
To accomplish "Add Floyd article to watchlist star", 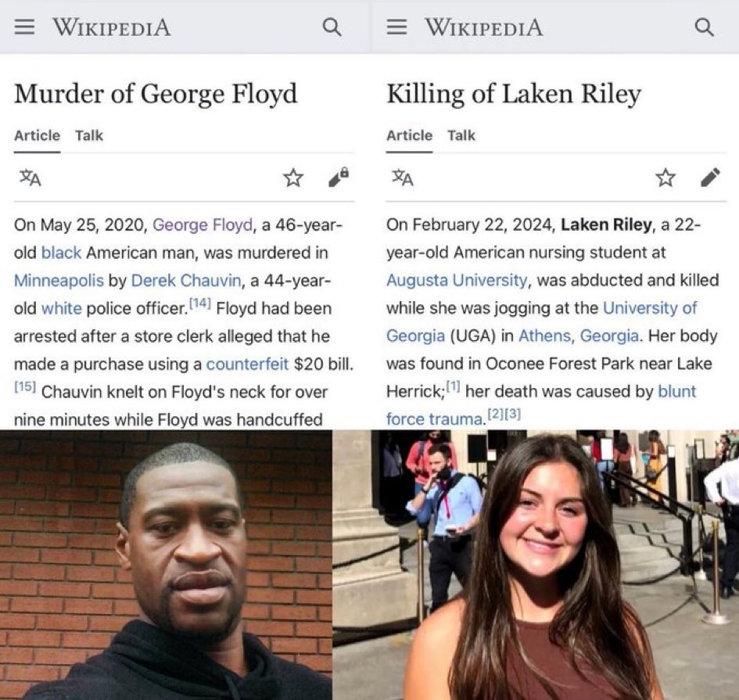I will [x=293, y=178].
